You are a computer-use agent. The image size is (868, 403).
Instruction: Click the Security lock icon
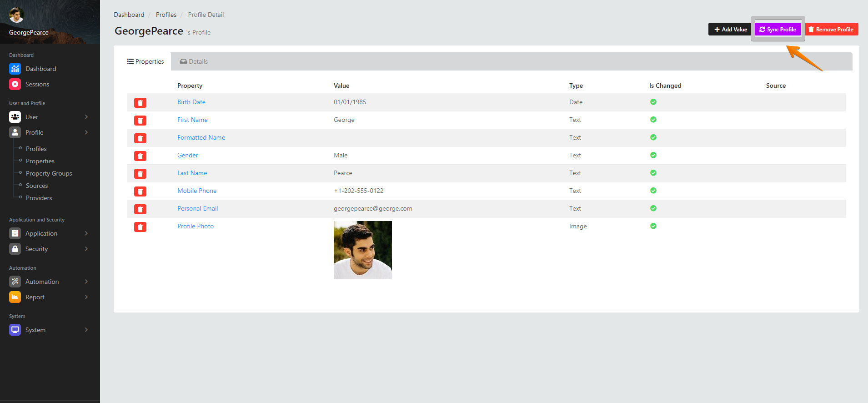(15, 249)
